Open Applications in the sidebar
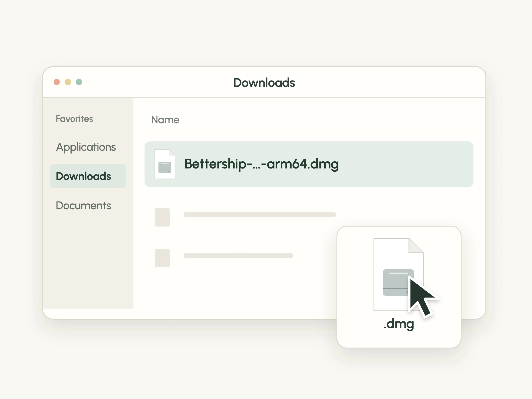The image size is (532, 399). [x=86, y=147]
